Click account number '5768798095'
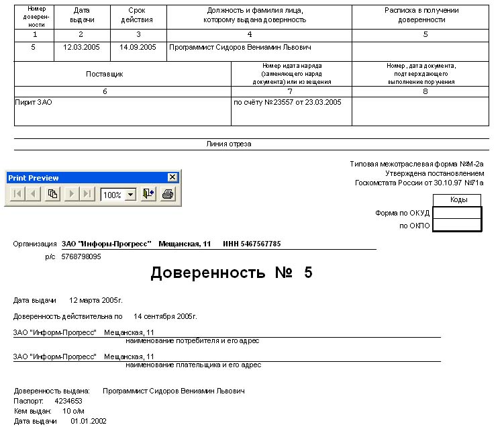Viewport: 504px width, 427px height. tap(81, 256)
